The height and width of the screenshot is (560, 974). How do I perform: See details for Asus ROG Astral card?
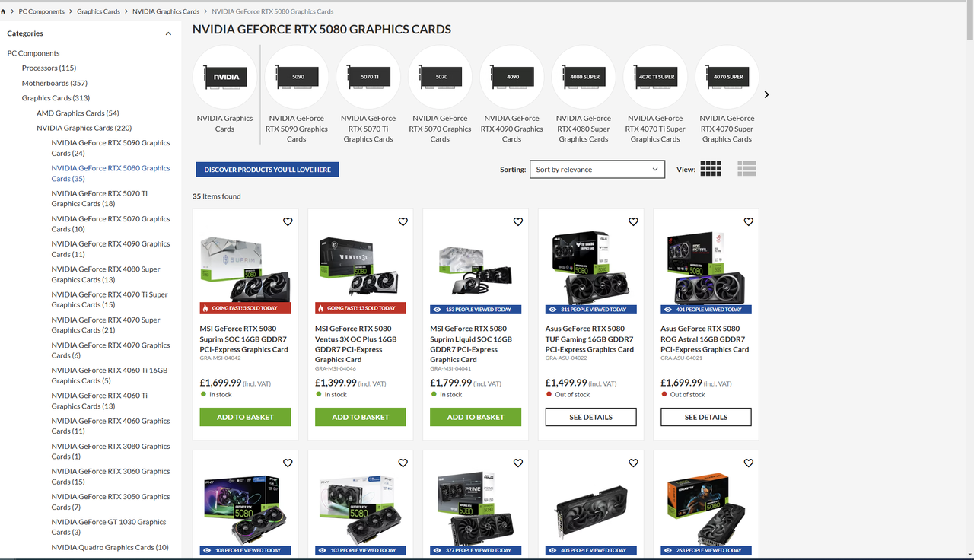(x=706, y=417)
